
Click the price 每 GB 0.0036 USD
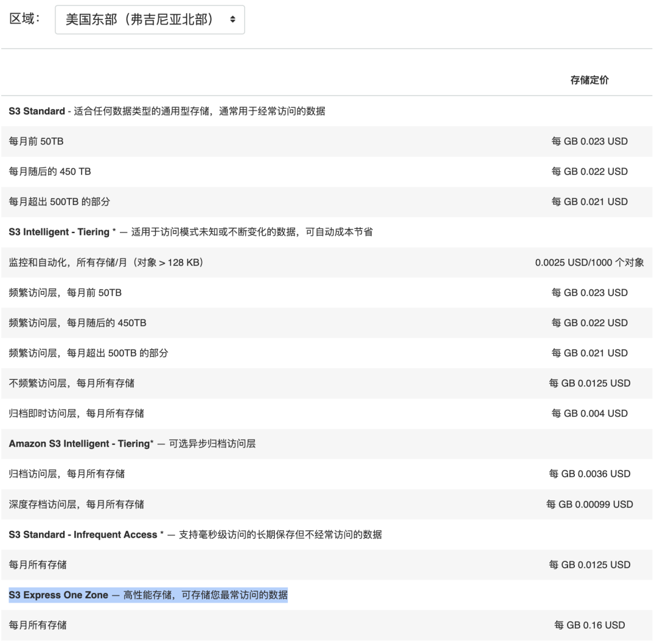589,474
